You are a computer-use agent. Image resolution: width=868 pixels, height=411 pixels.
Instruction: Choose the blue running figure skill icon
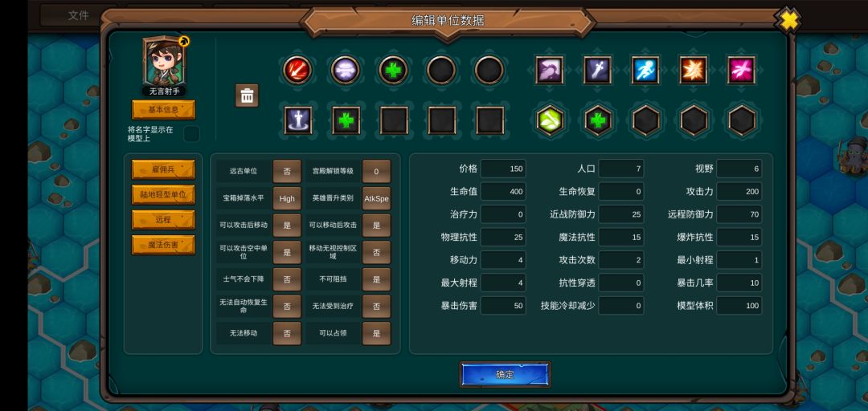coord(645,71)
